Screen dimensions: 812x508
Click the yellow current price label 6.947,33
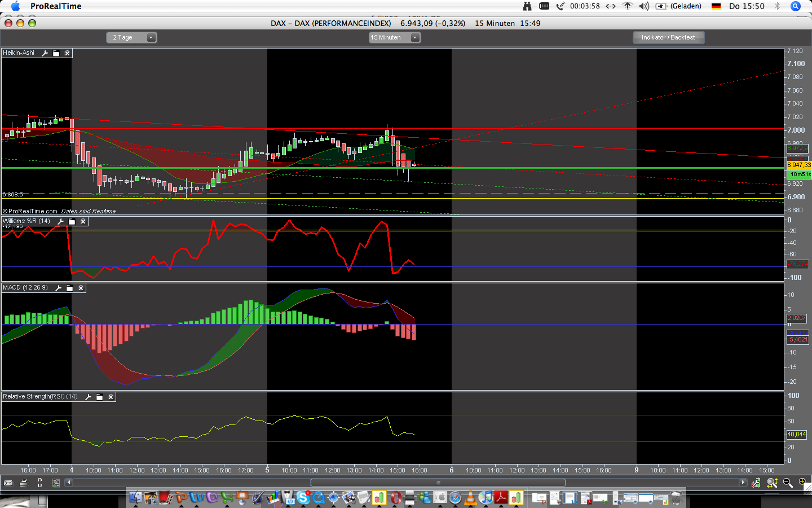[798, 165]
